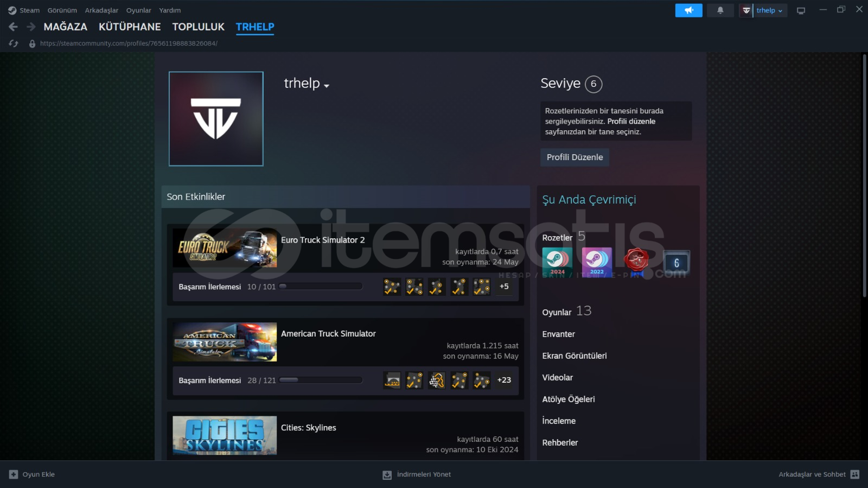Open the American Truck Simulator title link
868x488 pixels.
point(328,334)
